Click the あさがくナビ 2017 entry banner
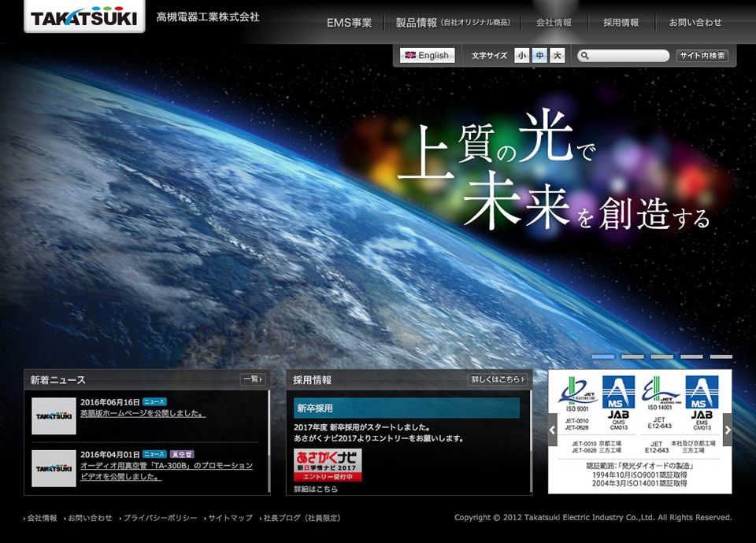 point(328,465)
